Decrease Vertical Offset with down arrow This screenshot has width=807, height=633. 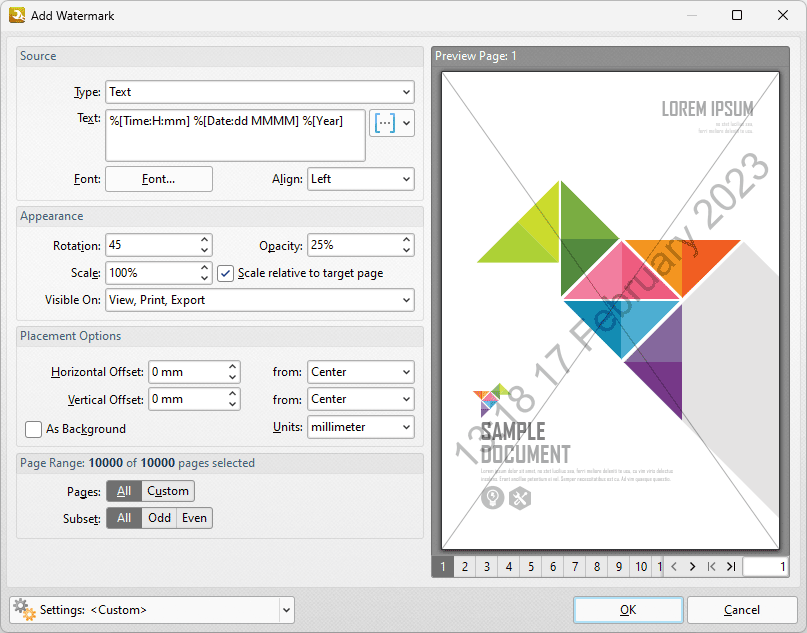point(233,405)
